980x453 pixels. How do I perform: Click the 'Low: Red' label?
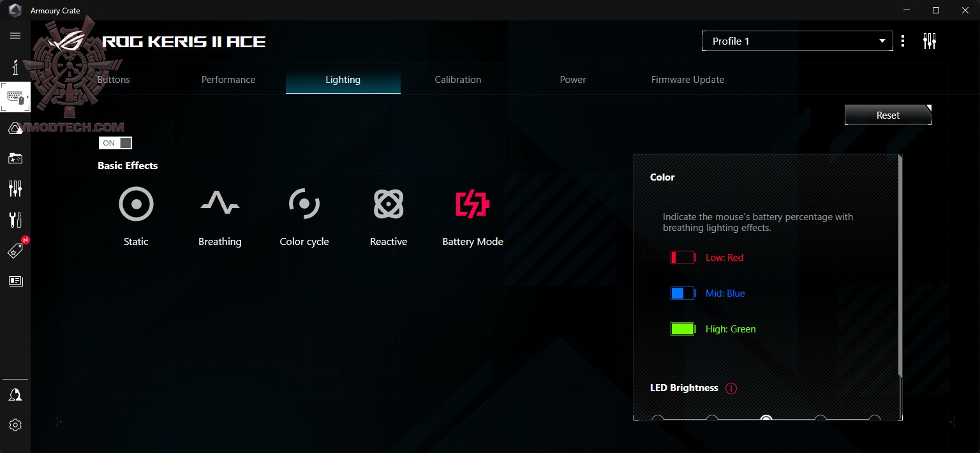tap(725, 258)
